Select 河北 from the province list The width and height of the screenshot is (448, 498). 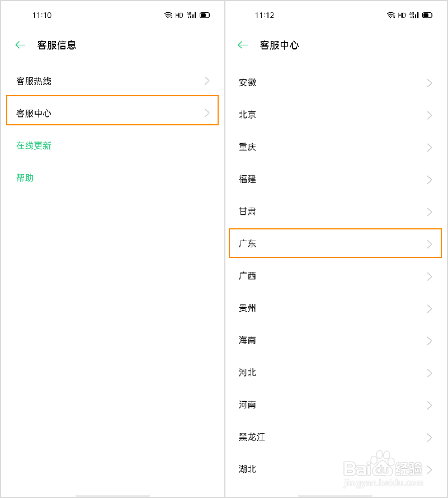coord(335,373)
